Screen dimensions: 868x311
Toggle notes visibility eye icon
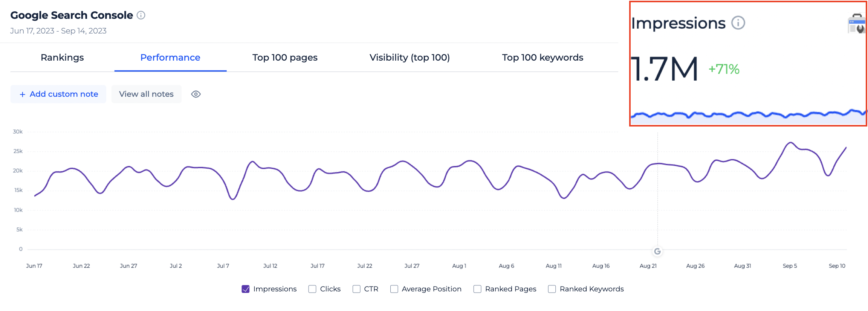196,94
